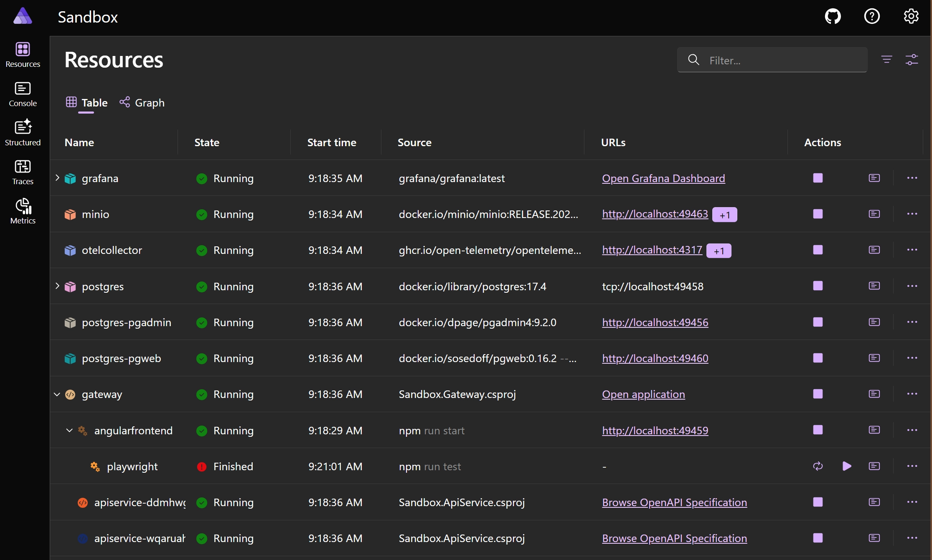Viewport: 932px width, 560px height.
Task: Go to Resources in the sidebar
Action: 23,55
